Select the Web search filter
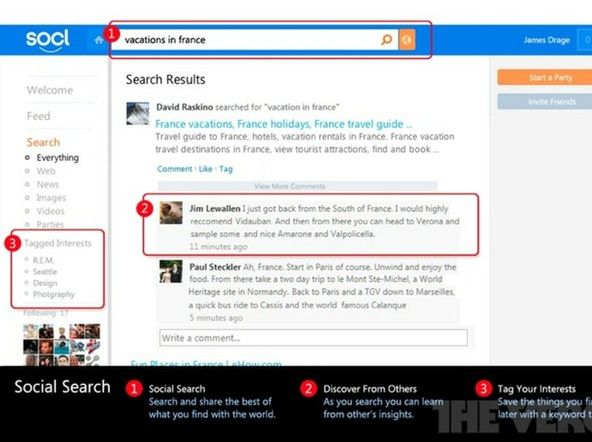Viewport: 592px width, 442px height. pos(46,171)
